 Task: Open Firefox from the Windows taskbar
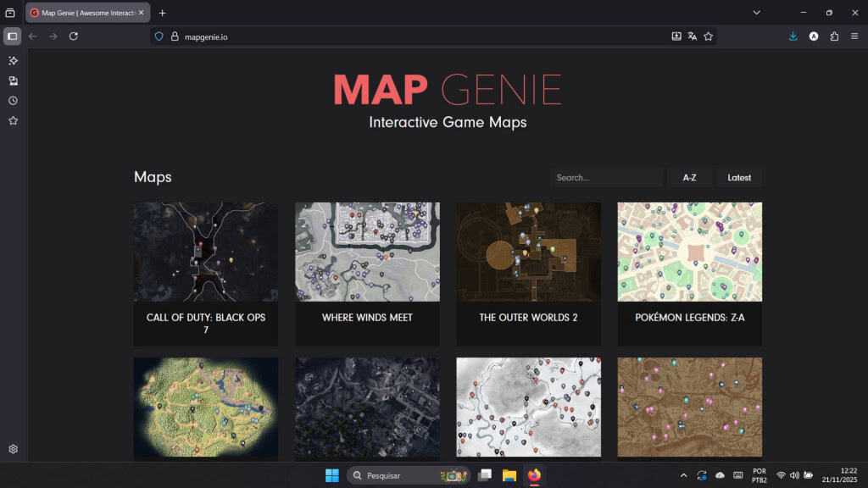click(532, 475)
